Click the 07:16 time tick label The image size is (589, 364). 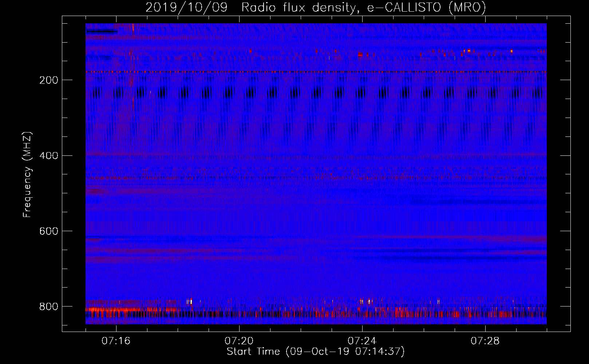pyautogui.click(x=116, y=341)
